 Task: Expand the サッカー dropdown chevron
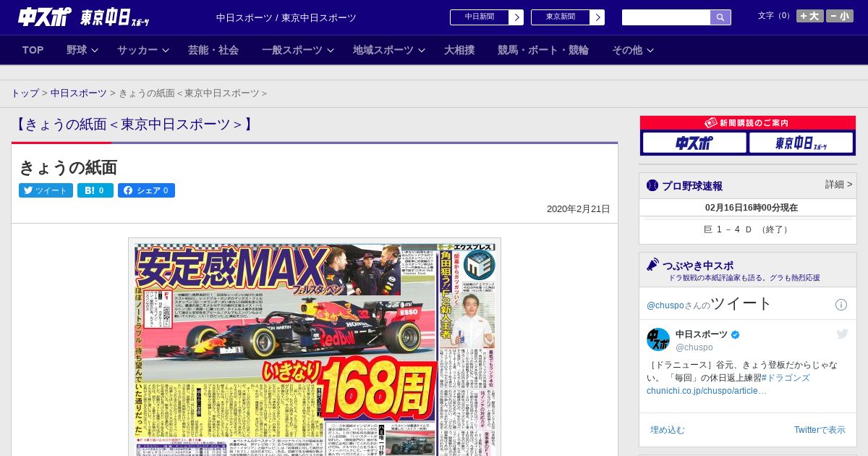point(166,50)
